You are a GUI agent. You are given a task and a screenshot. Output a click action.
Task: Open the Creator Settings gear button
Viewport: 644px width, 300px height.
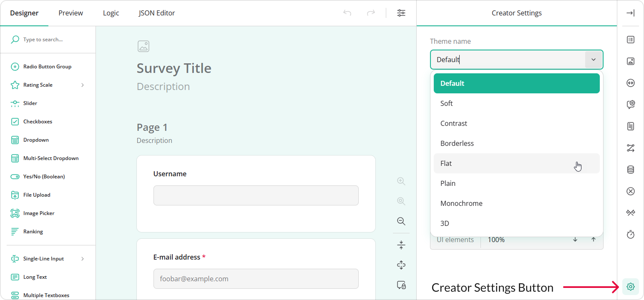pos(631,287)
